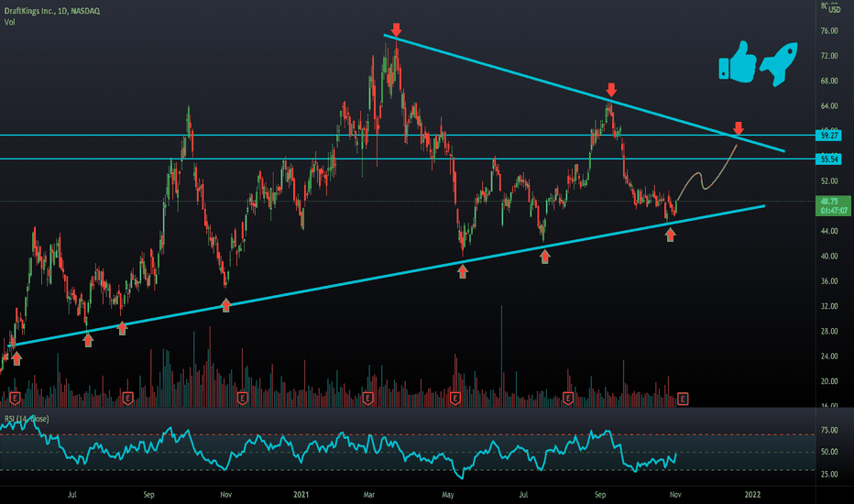The height and width of the screenshot is (504, 854).
Task: Click the USD currency label on price axis
Action: point(835,9)
